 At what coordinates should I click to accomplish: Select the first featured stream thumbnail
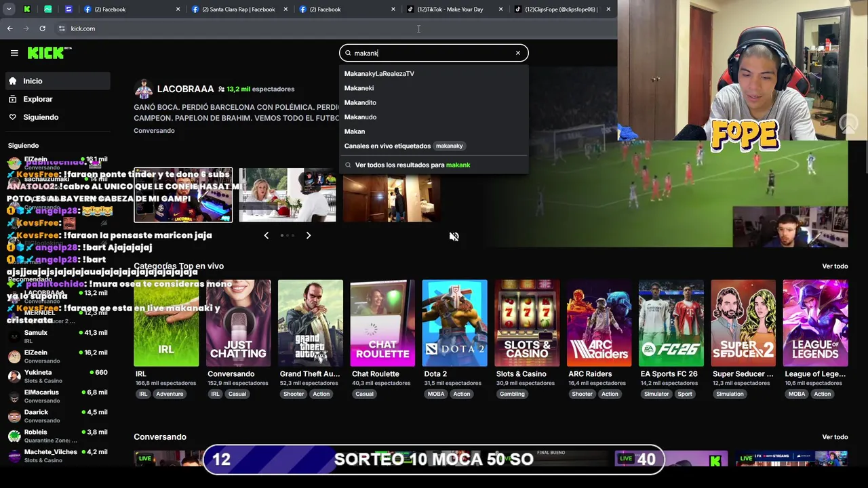click(x=183, y=195)
